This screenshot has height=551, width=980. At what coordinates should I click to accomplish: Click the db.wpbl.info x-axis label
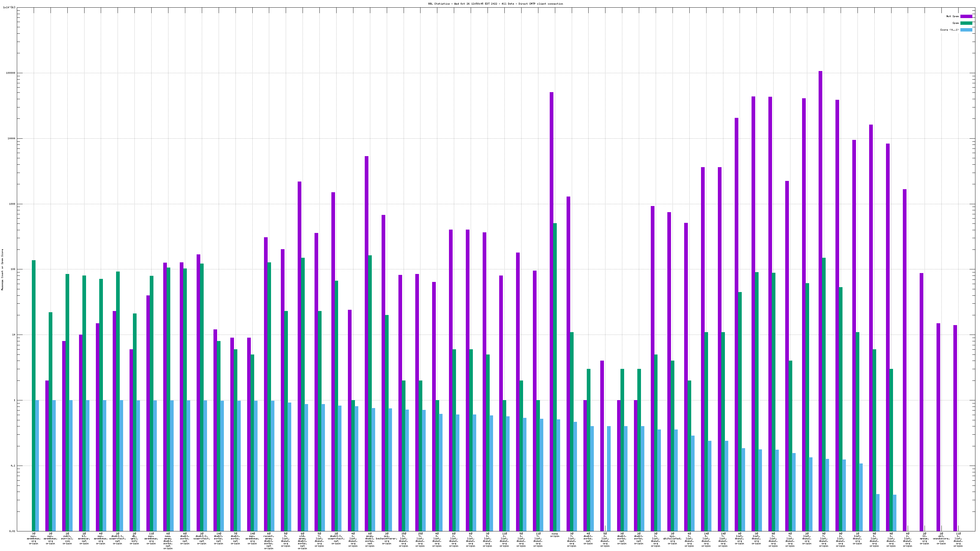134,538
